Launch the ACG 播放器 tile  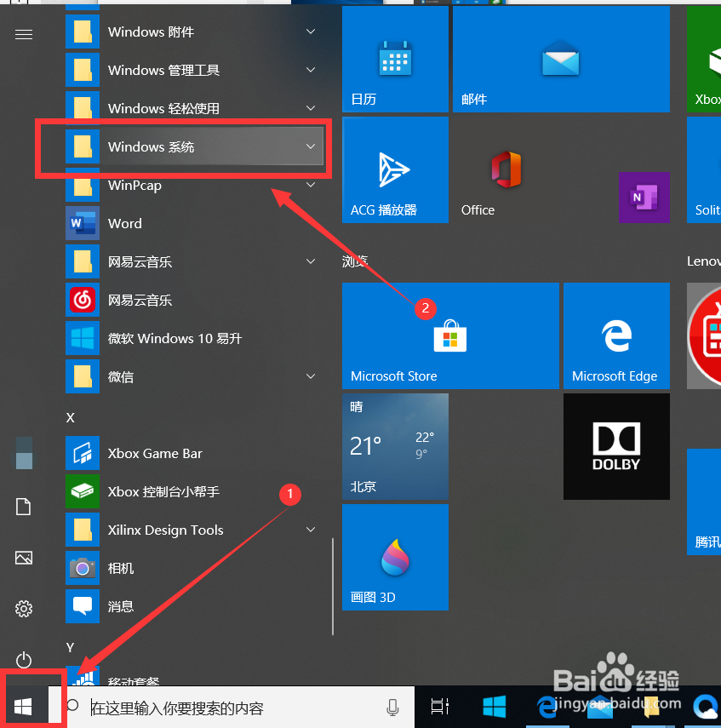pyautogui.click(x=395, y=170)
